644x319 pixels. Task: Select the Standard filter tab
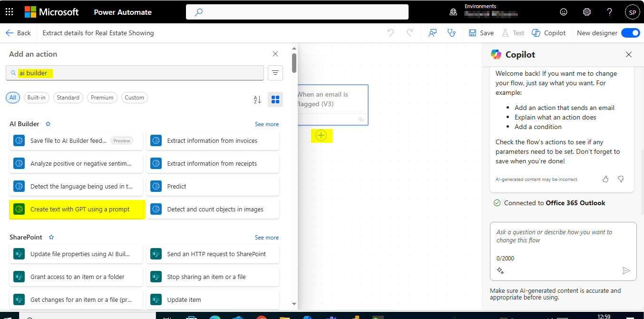pyautogui.click(x=68, y=98)
